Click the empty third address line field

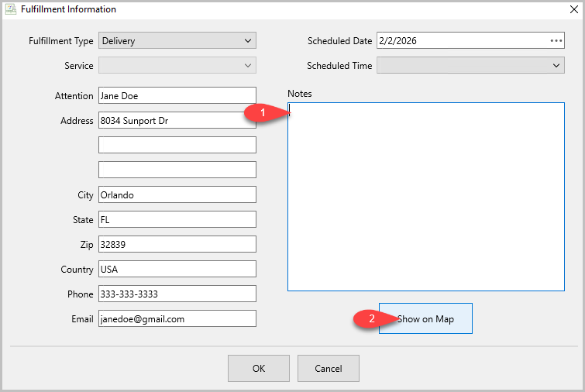tap(177, 170)
